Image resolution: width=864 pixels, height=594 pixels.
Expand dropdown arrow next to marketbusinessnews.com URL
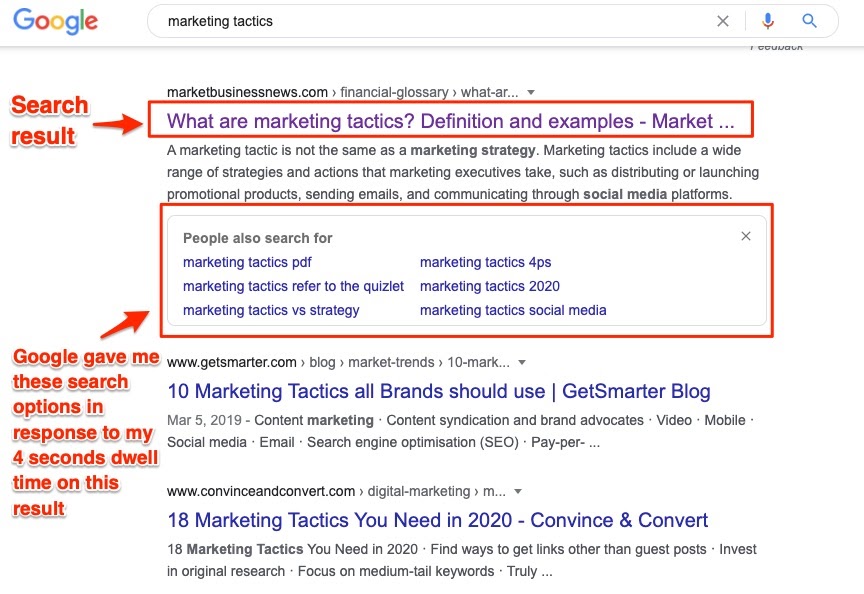pyautogui.click(x=531, y=92)
